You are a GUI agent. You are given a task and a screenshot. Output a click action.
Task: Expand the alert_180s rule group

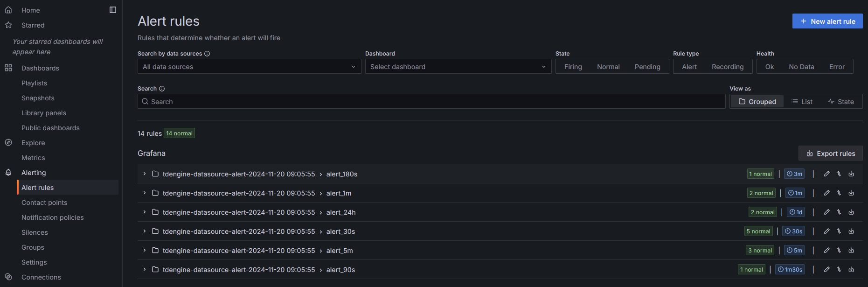point(145,174)
